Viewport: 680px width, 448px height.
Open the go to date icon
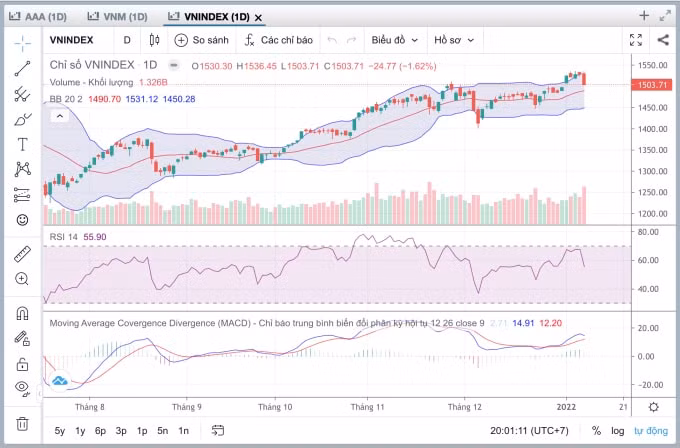pos(218,430)
